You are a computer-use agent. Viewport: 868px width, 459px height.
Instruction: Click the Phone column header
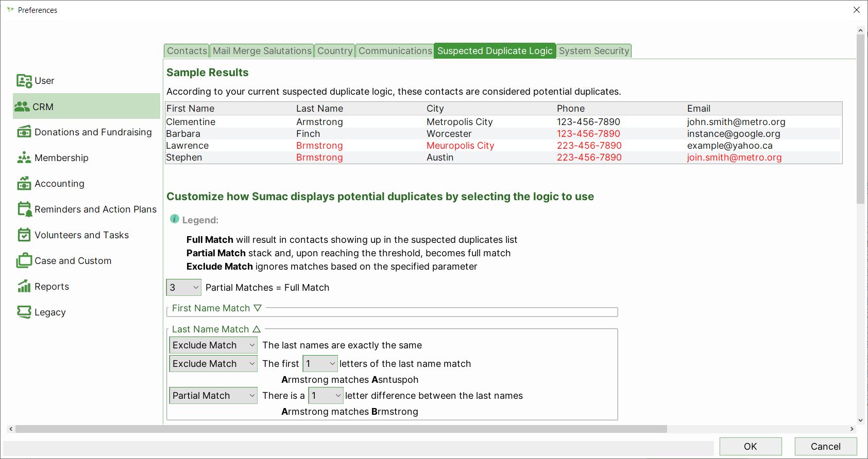point(621,109)
